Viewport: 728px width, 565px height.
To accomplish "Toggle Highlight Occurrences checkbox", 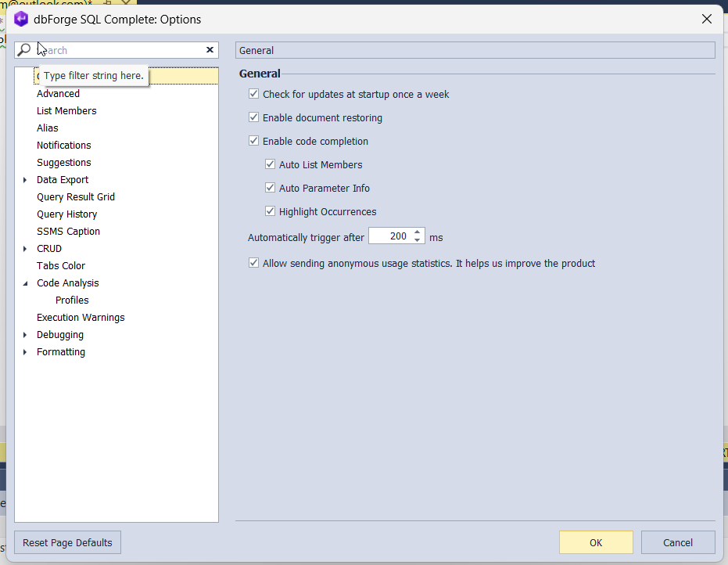I will tap(271, 211).
